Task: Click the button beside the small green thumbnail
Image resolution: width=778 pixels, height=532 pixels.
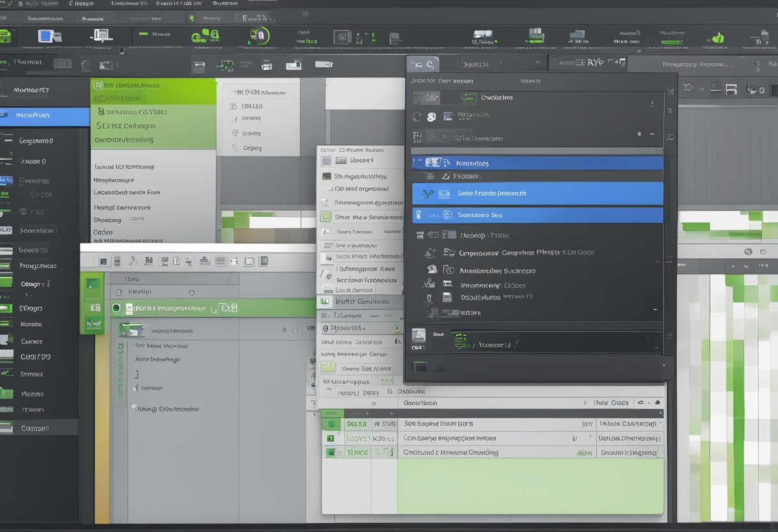Action: click(x=367, y=368)
